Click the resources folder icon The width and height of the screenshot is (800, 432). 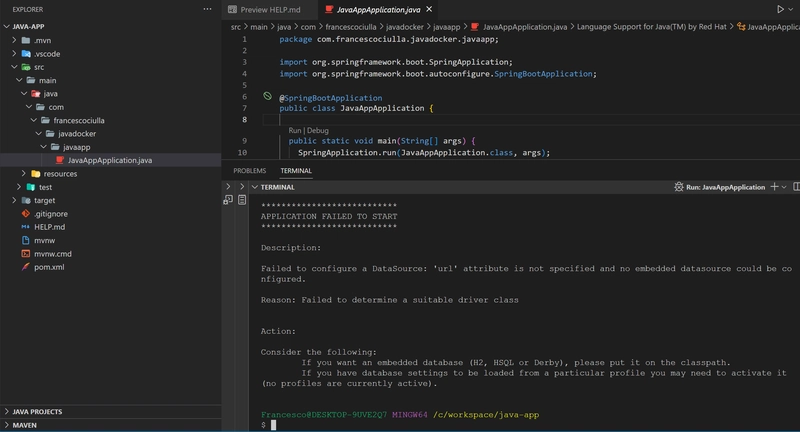pyautogui.click(x=36, y=173)
